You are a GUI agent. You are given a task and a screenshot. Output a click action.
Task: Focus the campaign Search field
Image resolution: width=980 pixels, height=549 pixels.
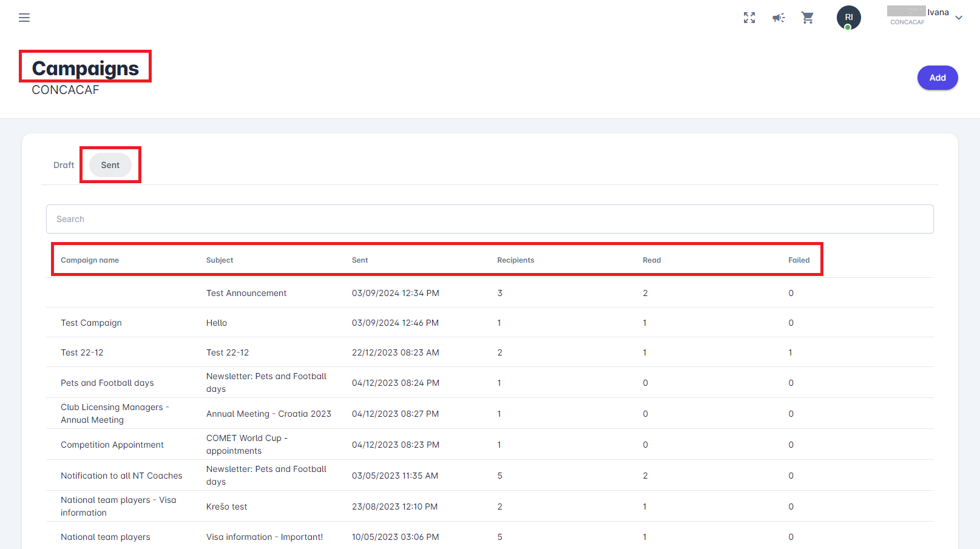coord(490,219)
